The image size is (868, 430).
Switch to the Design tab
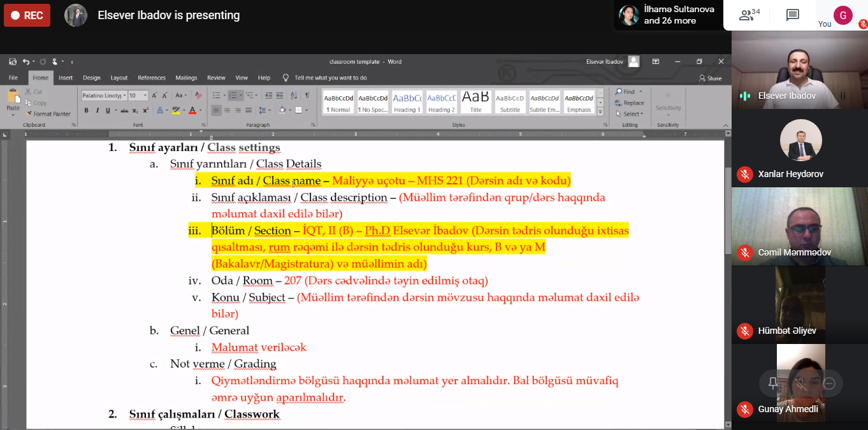92,78
